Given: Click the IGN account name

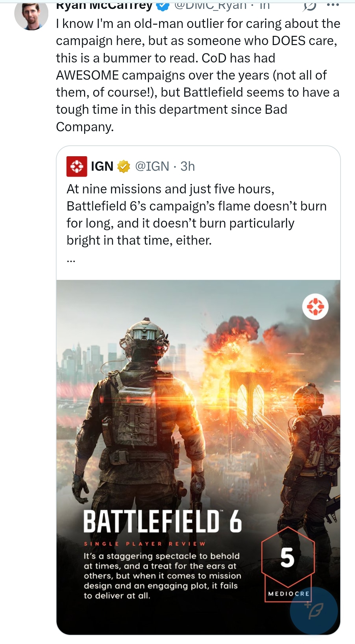Looking at the screenshot, I should point(102,166).
